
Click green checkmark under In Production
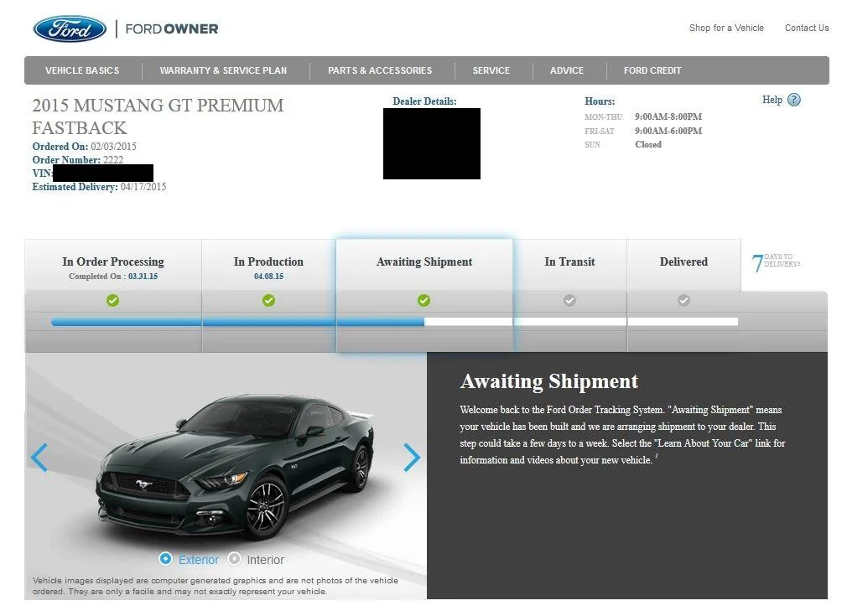coord(268,300)
